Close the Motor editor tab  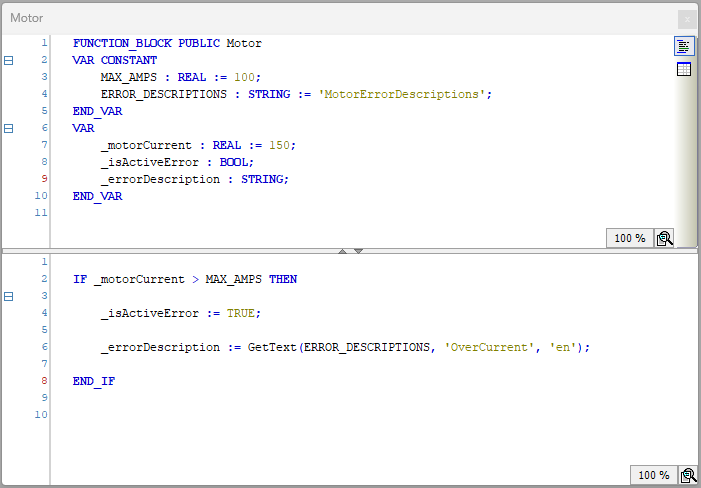click(687, 20)
